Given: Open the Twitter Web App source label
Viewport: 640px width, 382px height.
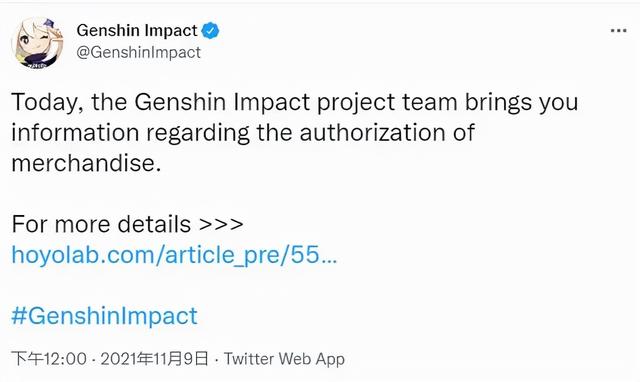Looking at the screenshot, I should click(x=284, y=359).
